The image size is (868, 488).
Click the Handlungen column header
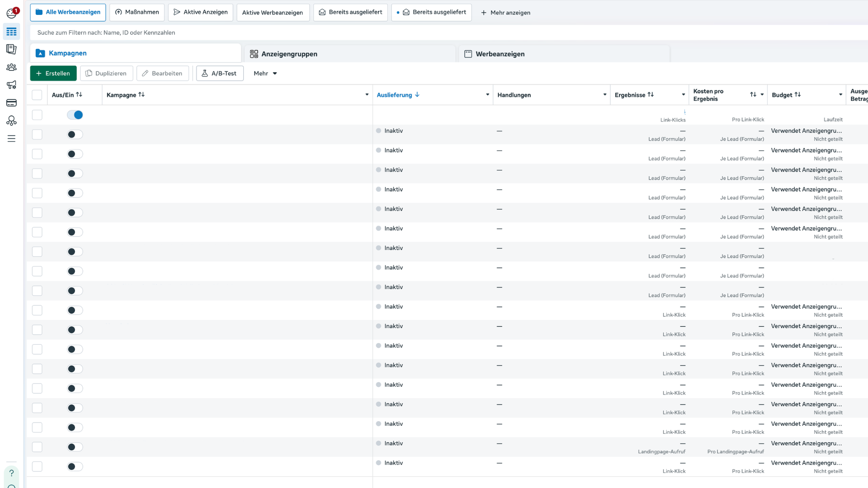(x=514, y=95)
